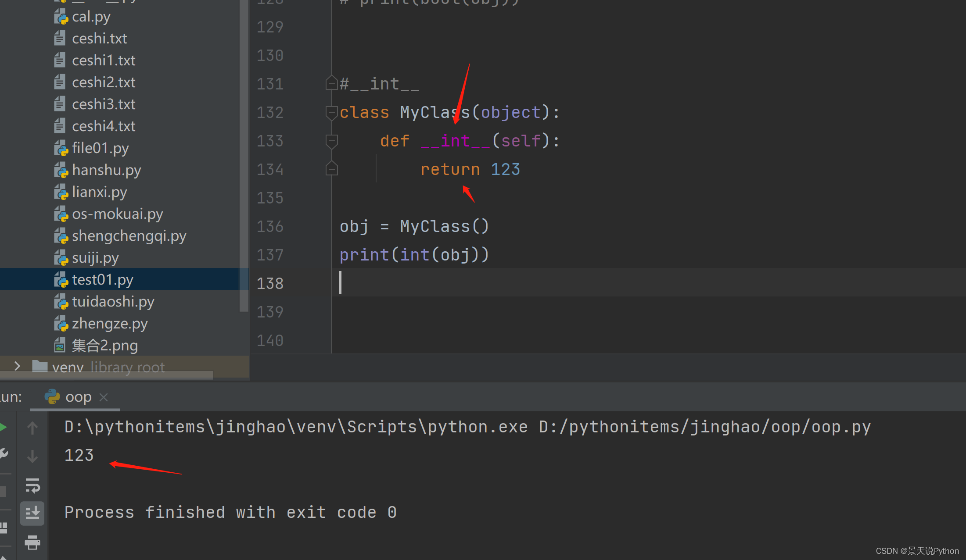Click print console output icon

pos(32,542)
